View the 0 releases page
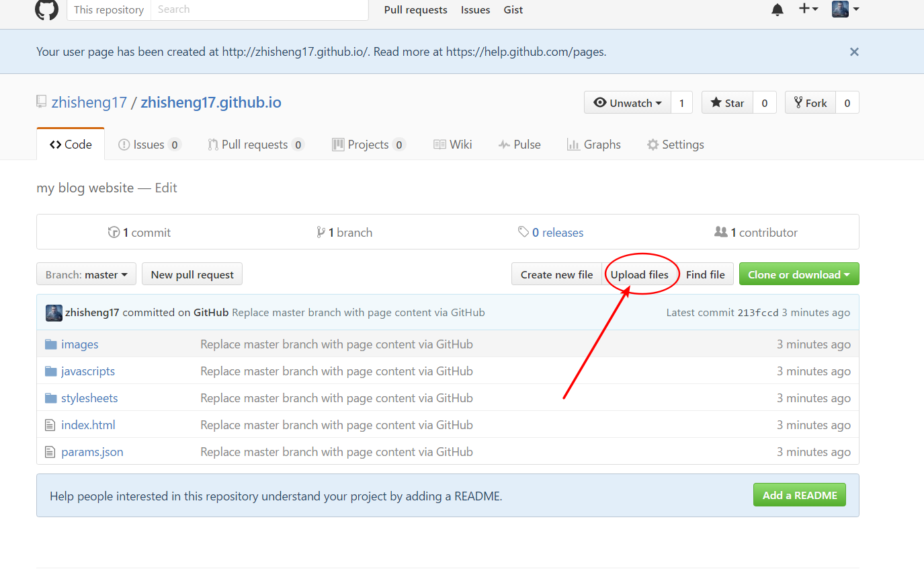 click(x=551, y=232)
